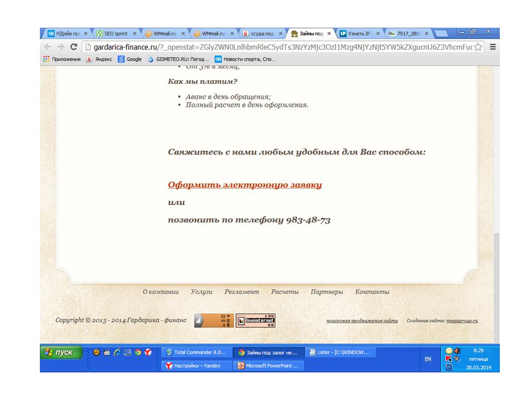
Task: Open the Партнеры footer link
Action: click(327, 292)
